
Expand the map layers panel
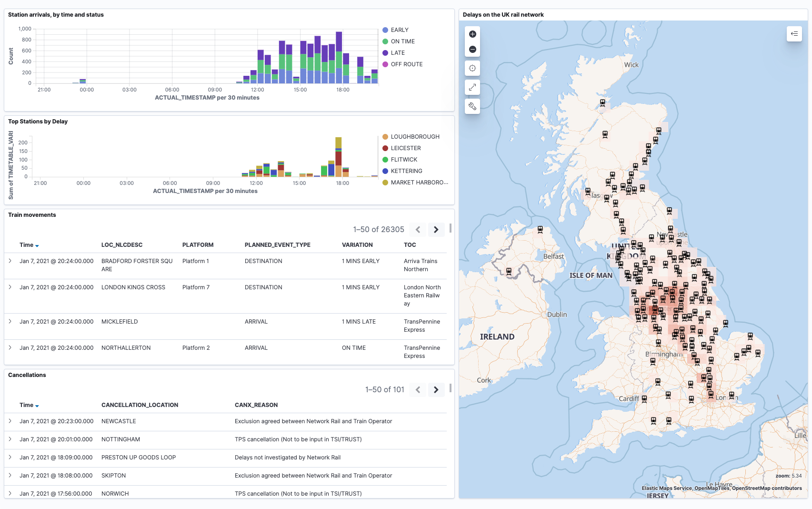794,33
